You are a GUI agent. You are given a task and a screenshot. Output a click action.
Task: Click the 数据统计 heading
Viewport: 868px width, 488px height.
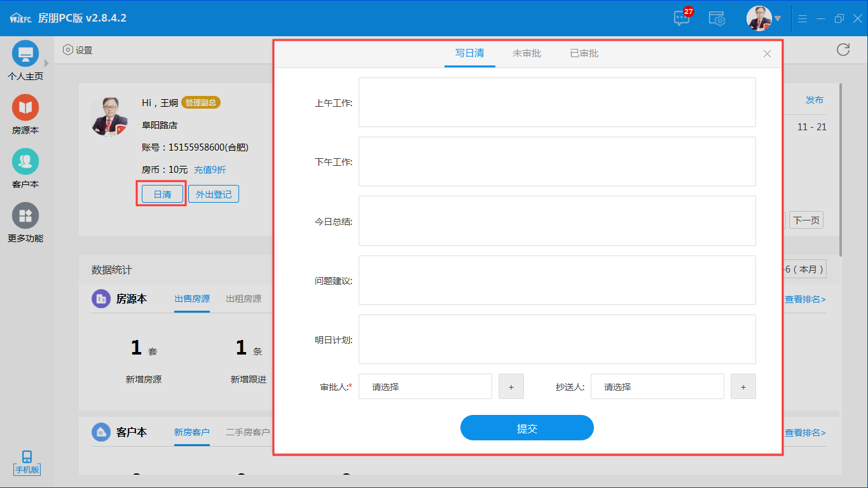pyautogui.click(x=112, y=270)
